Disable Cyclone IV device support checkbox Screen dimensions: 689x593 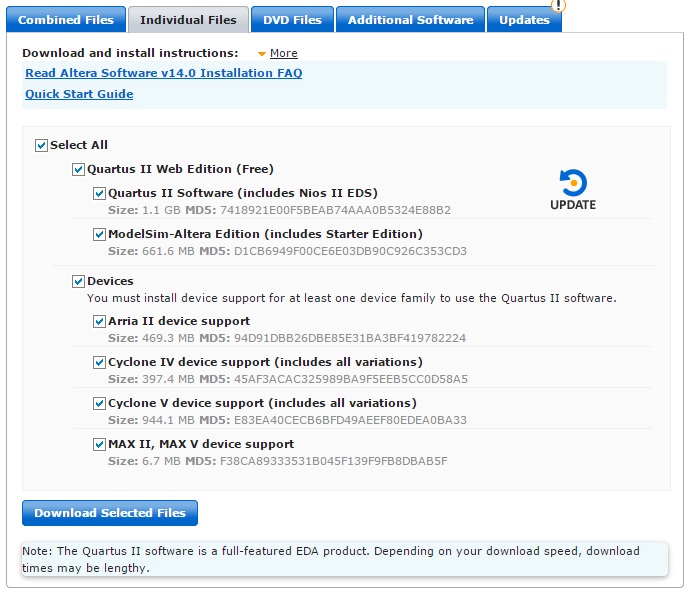(100, 362)
